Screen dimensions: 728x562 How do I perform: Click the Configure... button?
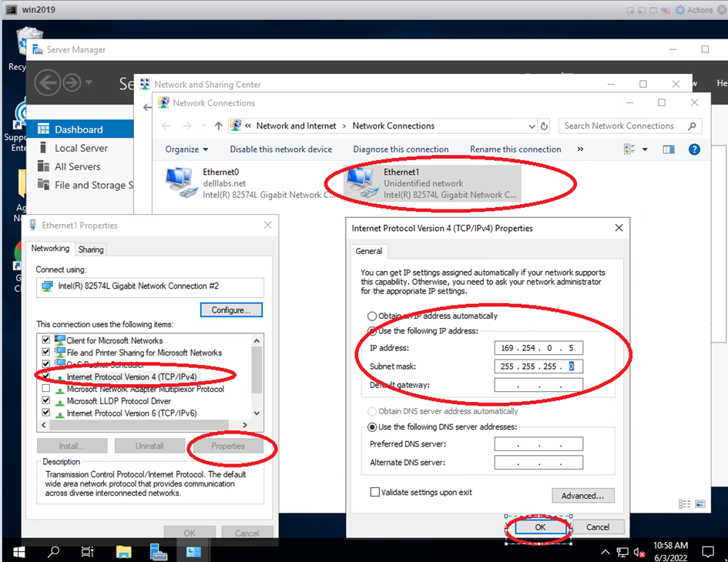pyautogui.click(x=231, y=310)
